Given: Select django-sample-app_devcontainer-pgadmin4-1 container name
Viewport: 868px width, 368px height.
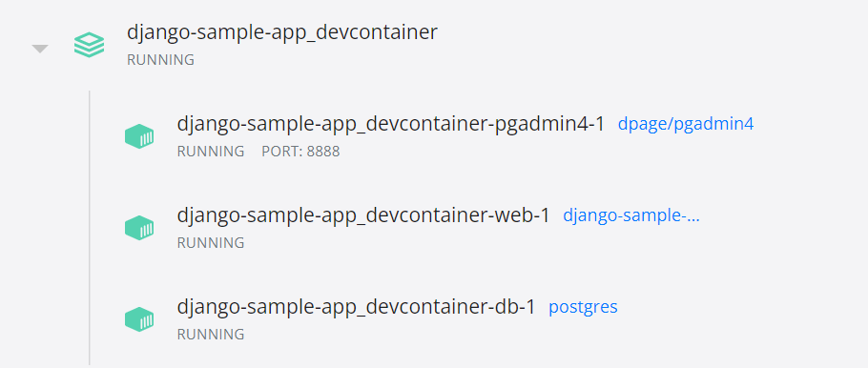Looking at the screenshot, I should point(391,123).
